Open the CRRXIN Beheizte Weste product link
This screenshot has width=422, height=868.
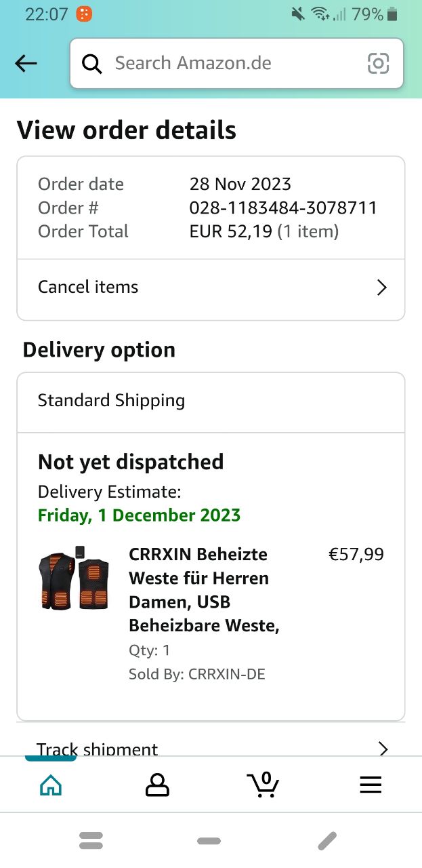[204, 590]
